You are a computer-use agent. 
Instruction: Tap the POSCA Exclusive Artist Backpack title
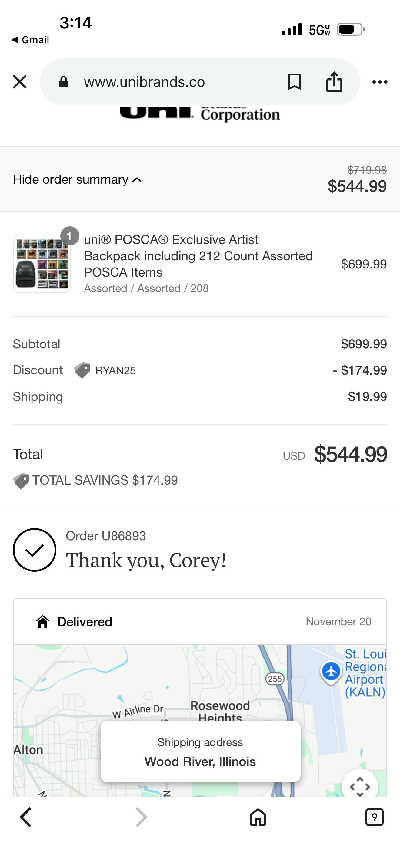[x=198, y=256]
